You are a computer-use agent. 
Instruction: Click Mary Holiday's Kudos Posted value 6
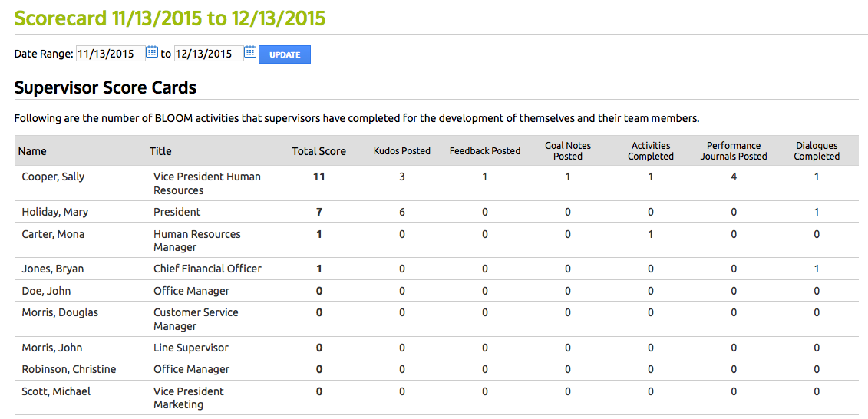click(x=402, y=212)
